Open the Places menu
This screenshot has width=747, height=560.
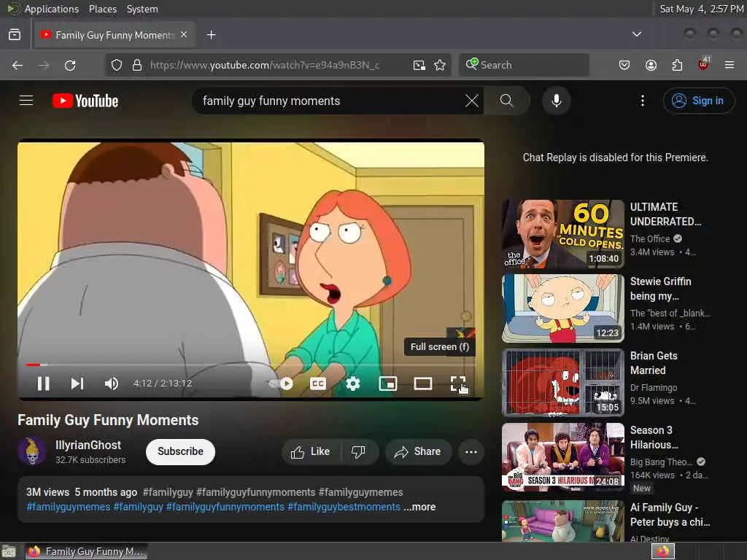[x=102, y=9]
